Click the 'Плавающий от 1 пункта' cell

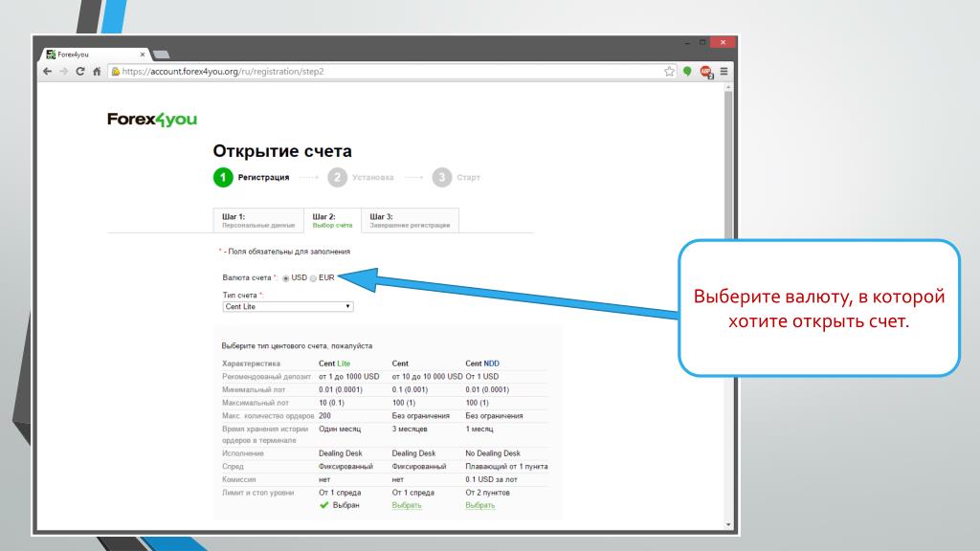506,467
